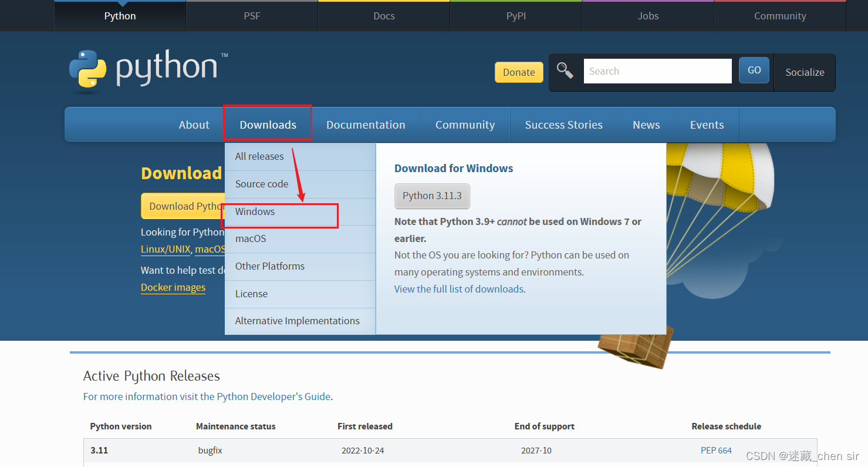Click the Python logo

148,72
